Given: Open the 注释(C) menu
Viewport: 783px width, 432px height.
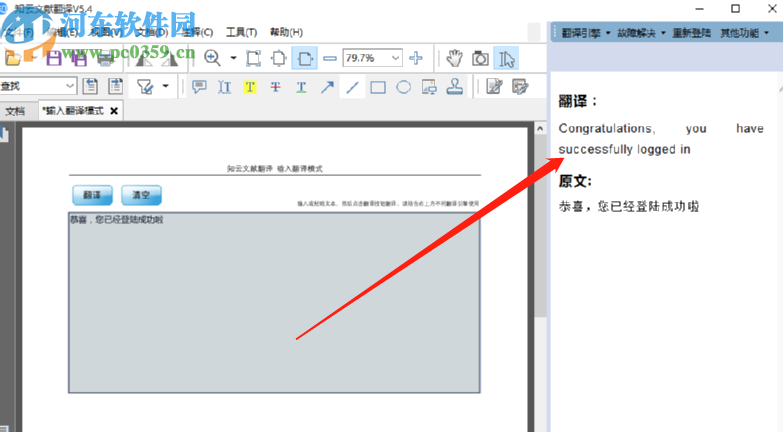Looking at the screenshot, I should (198, 32).
